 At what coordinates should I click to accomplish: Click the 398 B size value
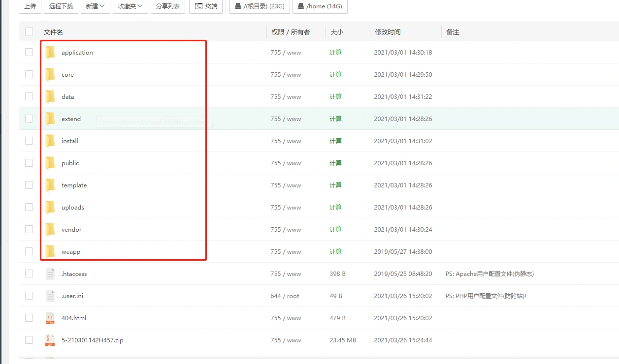coord(337,273)
